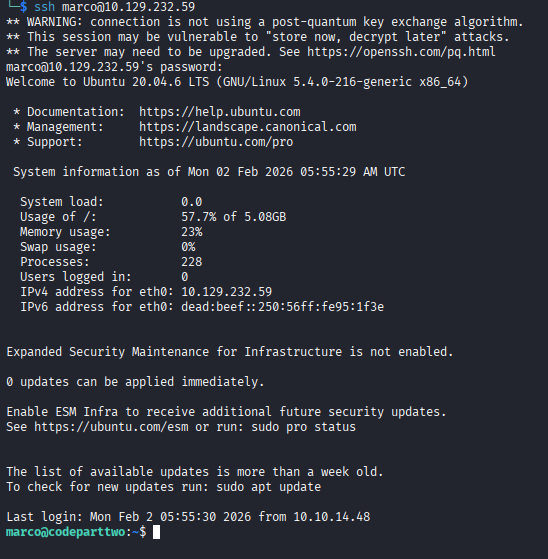Open the https://help.ubuntu.com documentation link

coord(220,112)
